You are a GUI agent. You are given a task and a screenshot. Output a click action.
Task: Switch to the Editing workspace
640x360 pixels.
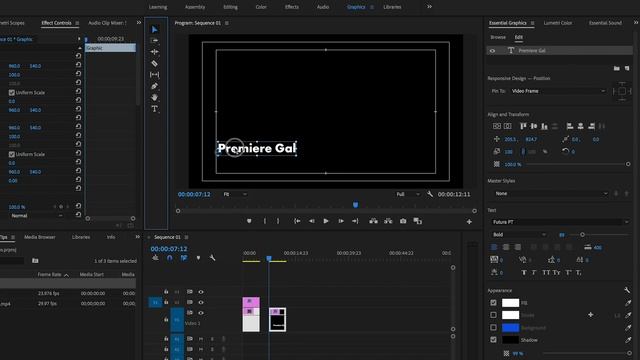pos(231,7)
